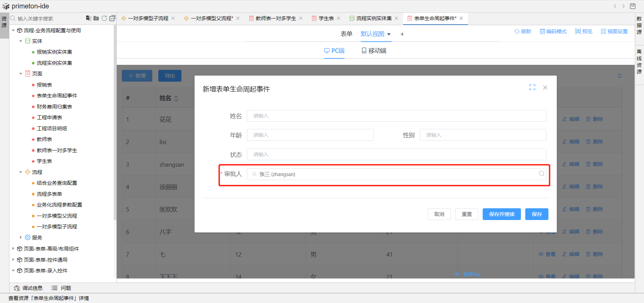Click the 保存并继续 button
Image resolution: width=644 pixels, height=303 pixels.
pyautogui.click(x=501, y=214)
